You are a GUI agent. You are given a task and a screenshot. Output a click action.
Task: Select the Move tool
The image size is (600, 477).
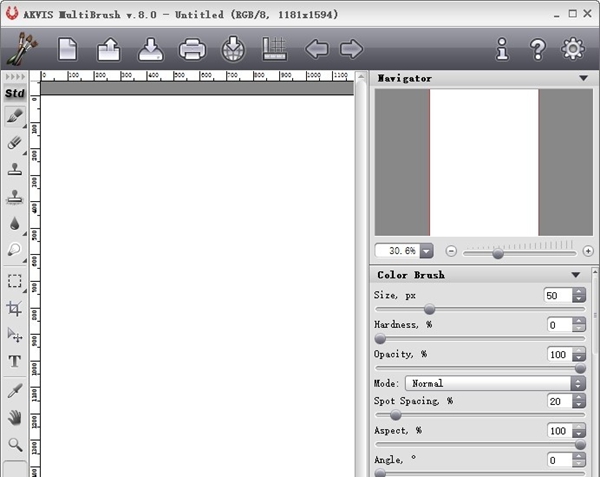tap(15, 335)
